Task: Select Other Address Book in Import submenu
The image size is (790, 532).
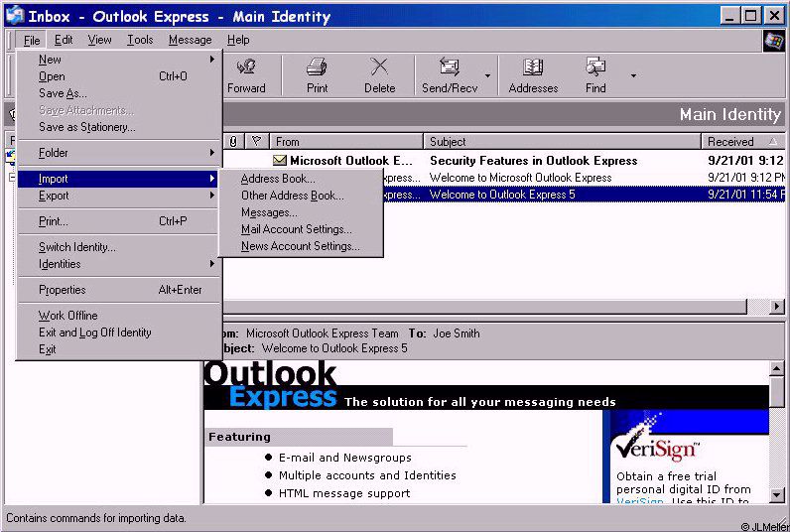Action: (x=301, y=196)
